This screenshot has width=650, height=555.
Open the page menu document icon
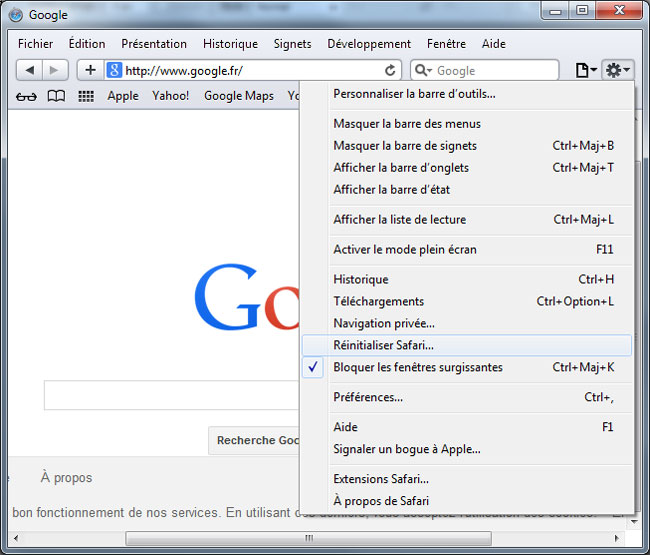(586, 70)
